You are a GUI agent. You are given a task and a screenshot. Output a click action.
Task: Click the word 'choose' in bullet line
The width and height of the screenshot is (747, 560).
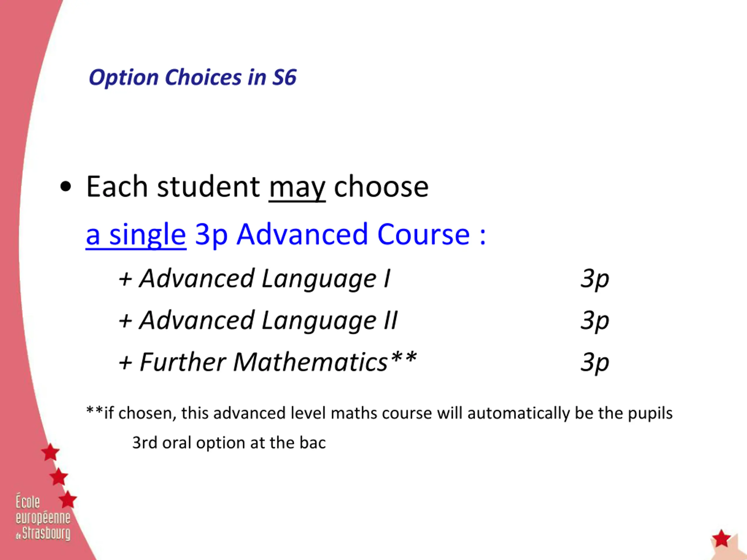(x=381, y=187)
